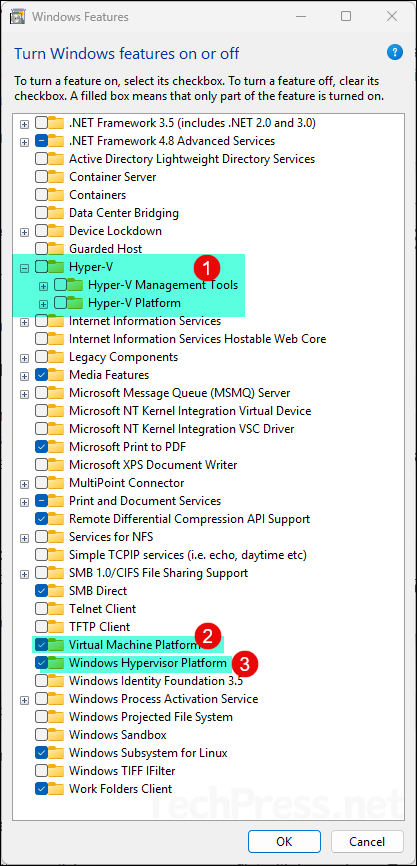Viewport: 417px width, 866px height.
Task: Expand the Windows Process Activation Service node
Action: pos(24,700)
